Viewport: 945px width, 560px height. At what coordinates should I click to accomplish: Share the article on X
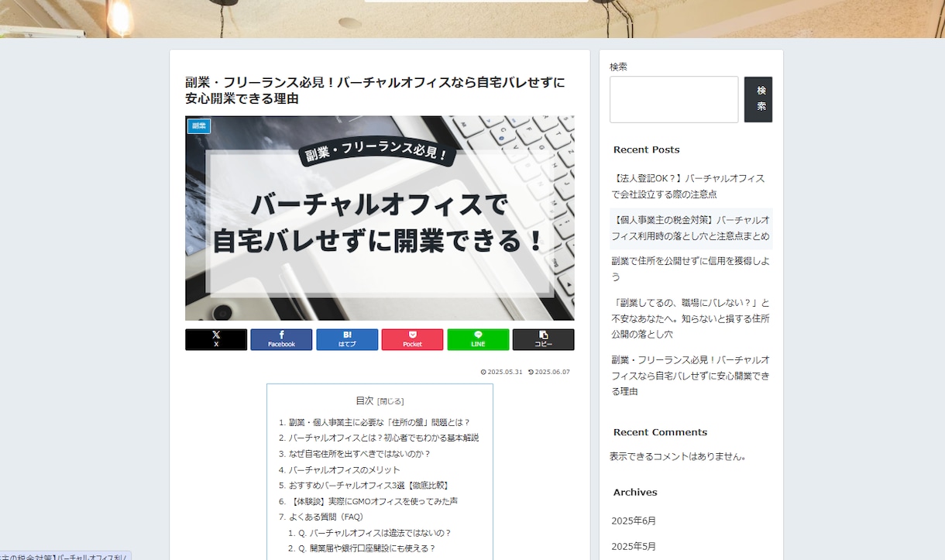click(x=216, y=339)
